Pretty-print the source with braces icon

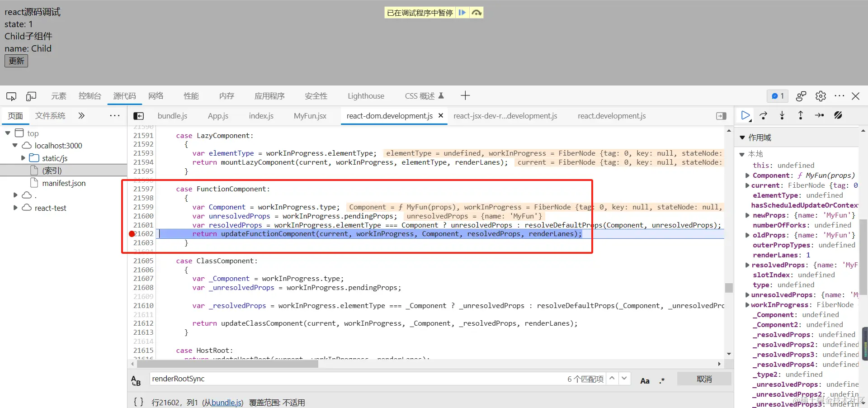[139, 402]
